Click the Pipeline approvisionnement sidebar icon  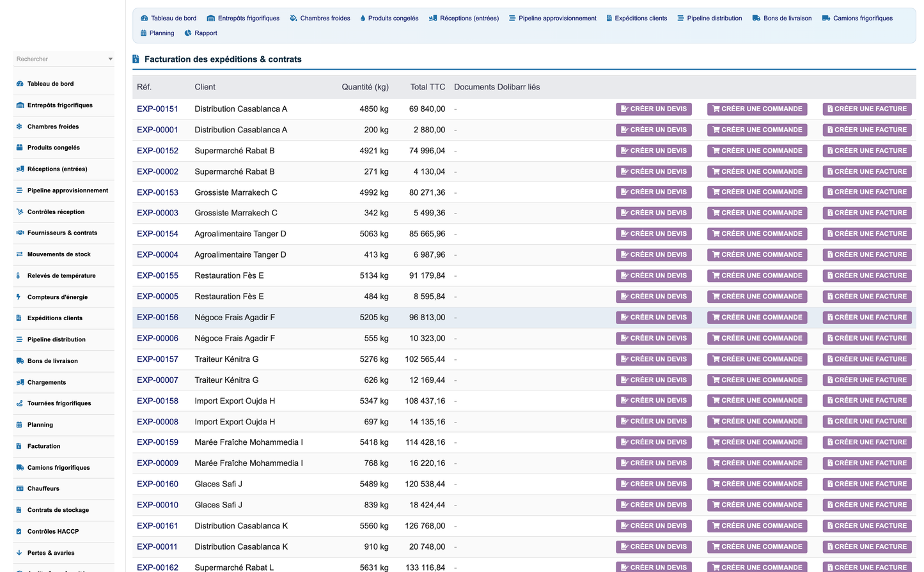pyautogui.click(x=19, y=190)
